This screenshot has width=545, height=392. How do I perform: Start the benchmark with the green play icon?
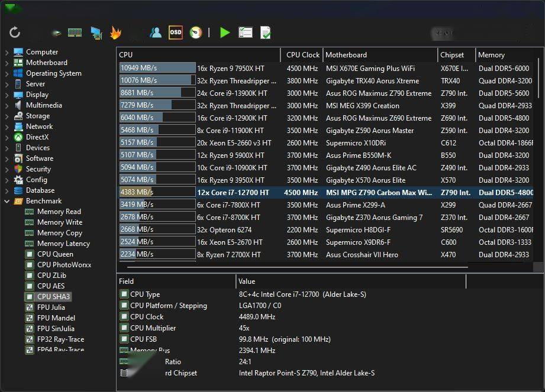click(225, 33)
